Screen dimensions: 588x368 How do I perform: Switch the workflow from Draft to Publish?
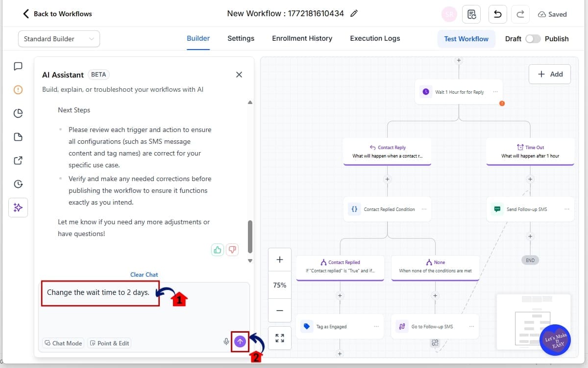533,38
